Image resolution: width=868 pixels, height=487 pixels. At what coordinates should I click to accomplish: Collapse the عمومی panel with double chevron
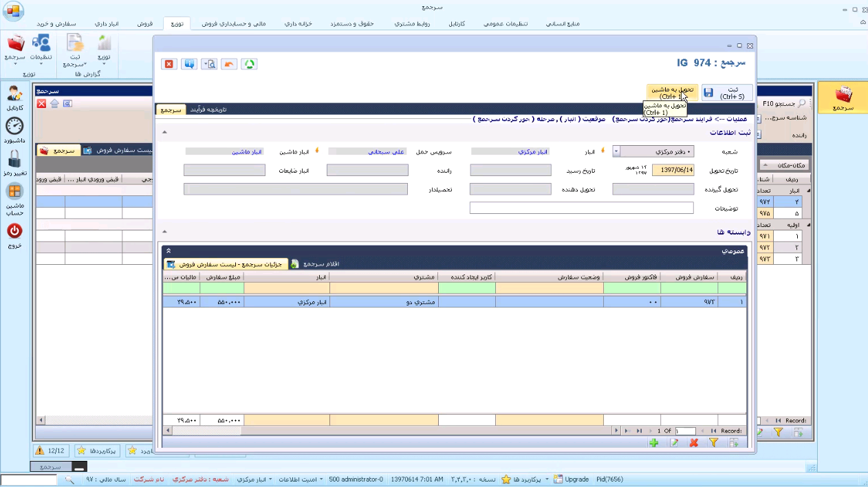pyautogui.click(x=169, y=251)
